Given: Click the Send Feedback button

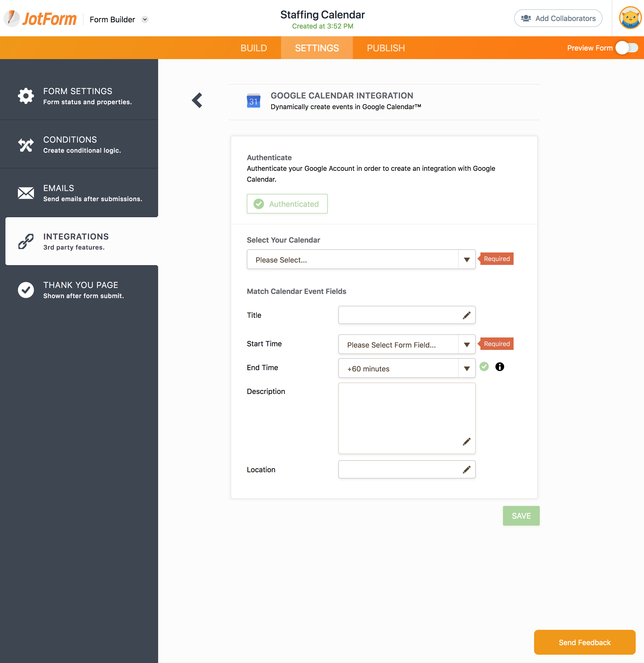Looking at the screenshot, I should (x=584, y=642).
